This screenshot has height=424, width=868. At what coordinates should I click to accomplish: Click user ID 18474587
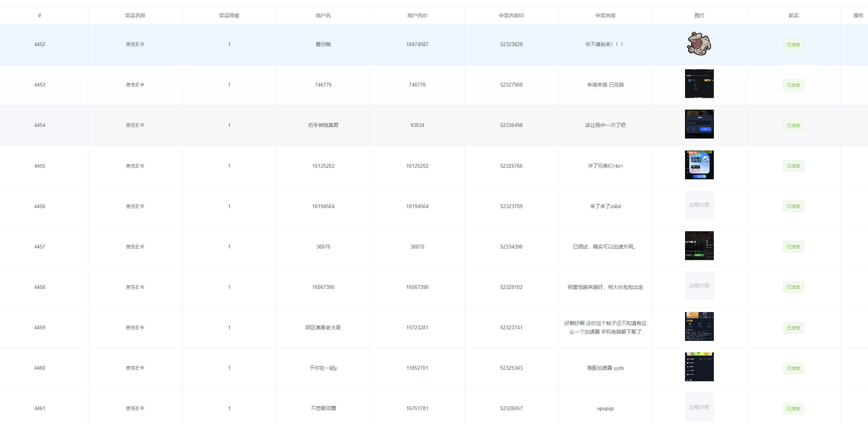pos(417,44)
